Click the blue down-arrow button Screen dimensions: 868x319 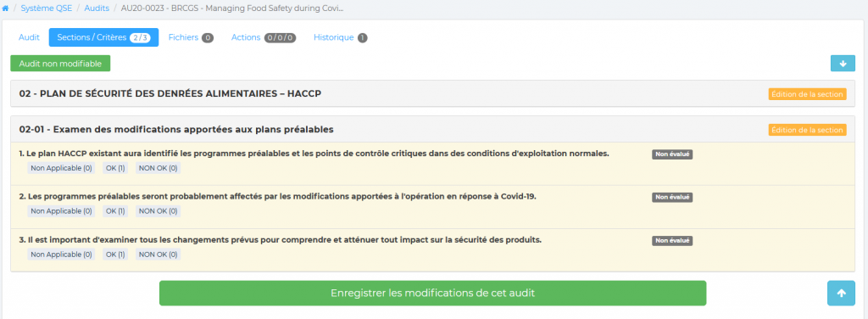pos(843,64)
